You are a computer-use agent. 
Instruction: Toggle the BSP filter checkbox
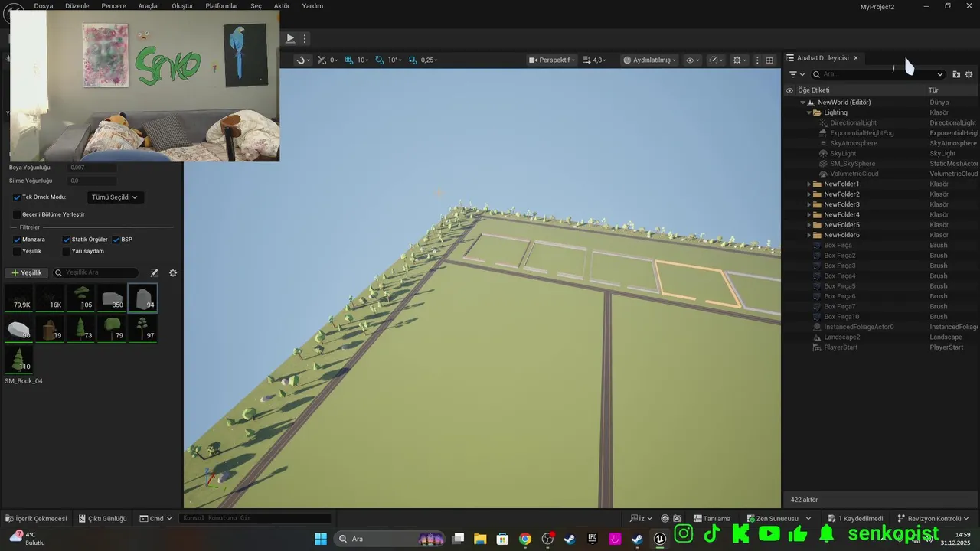116,240
